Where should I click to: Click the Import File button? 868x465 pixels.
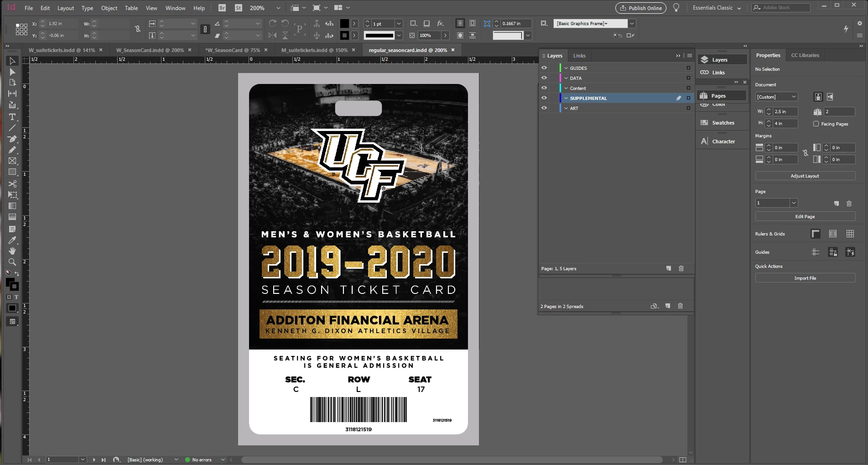coord(805,278)
